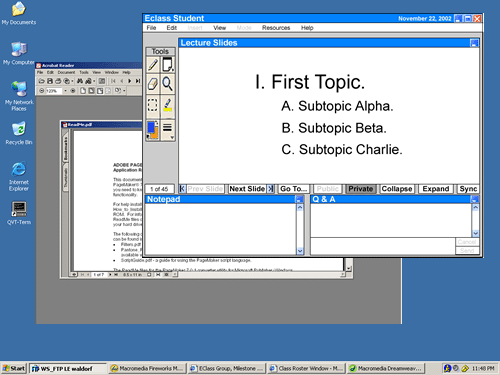
Task: Toggle Private annotation mode
Action: tap(361, 189)
